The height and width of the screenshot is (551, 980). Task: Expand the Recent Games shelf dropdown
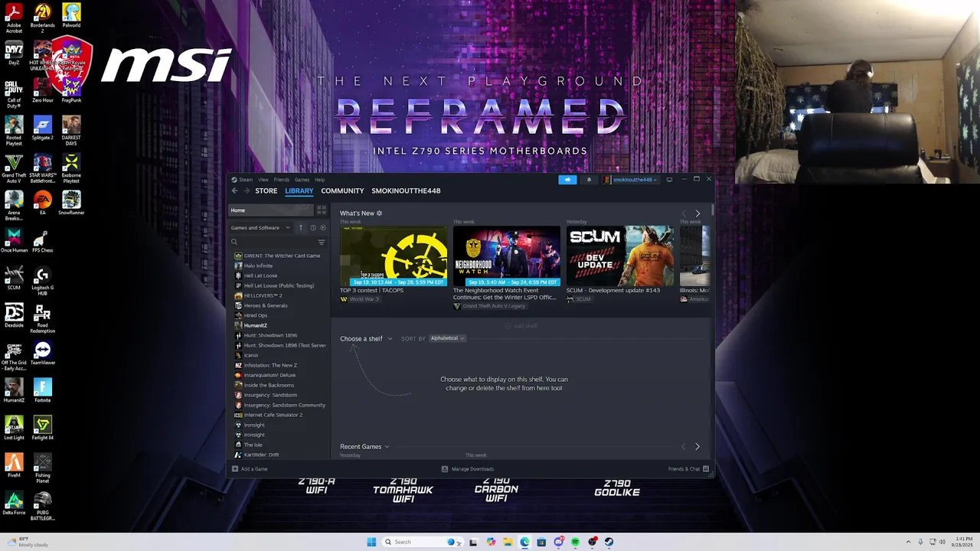tap(364, 446)
